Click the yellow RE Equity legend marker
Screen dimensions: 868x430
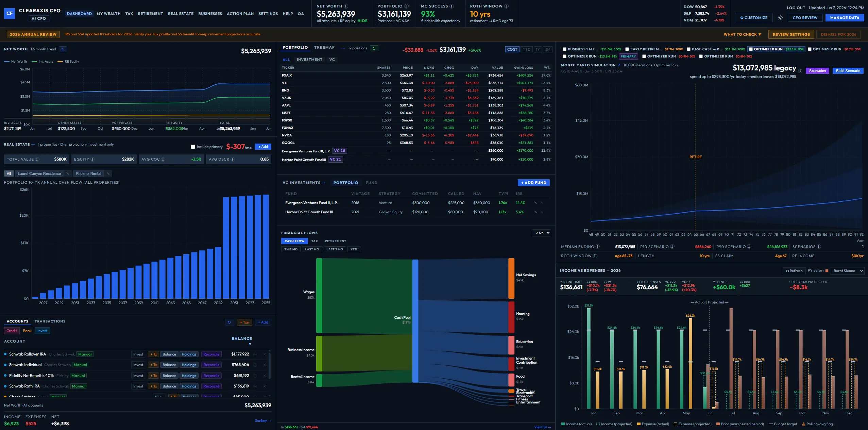[60, 62]
